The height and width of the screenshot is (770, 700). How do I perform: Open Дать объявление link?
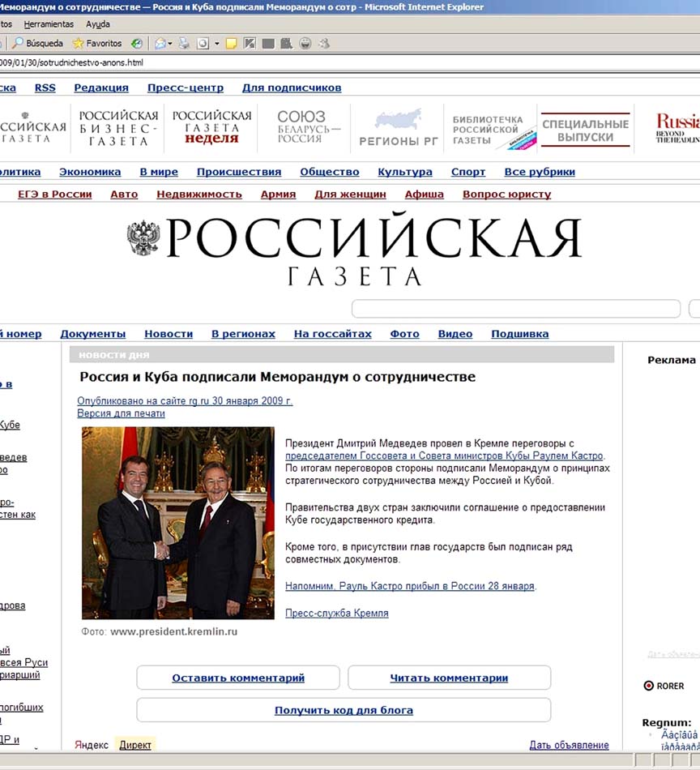(x=569, y=745)
